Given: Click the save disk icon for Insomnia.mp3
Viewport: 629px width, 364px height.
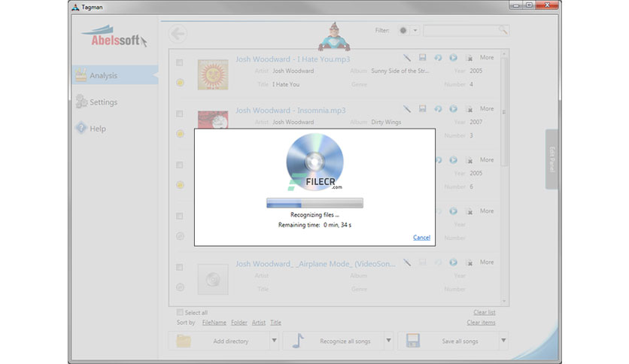Looking at the screenshot, I should click(x=422, y=108).
